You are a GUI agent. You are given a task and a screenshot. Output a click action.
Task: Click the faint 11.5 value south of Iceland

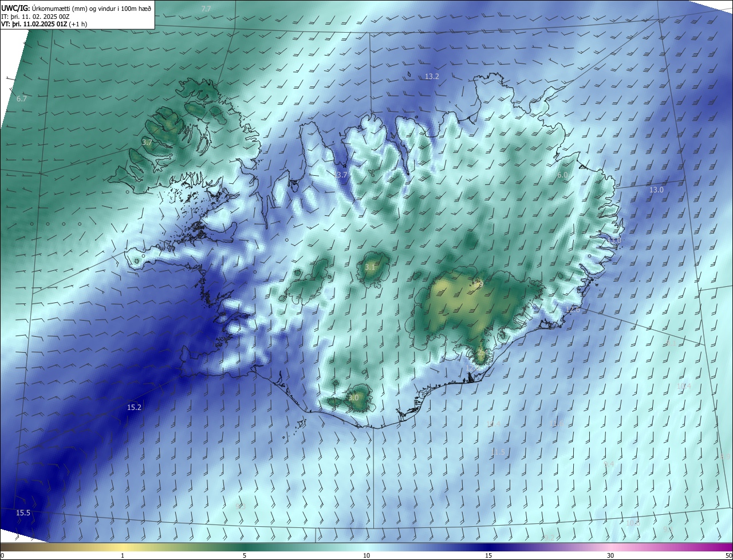499,452
